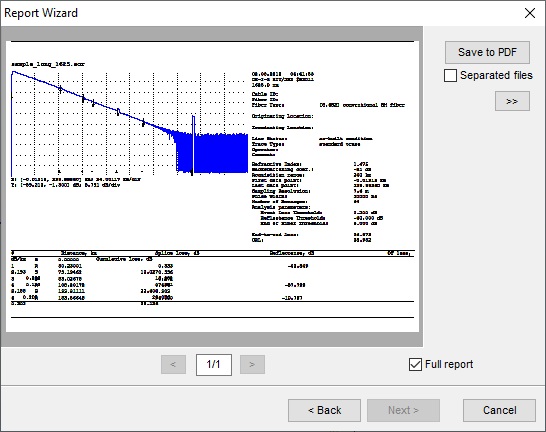546x432 pixels.
Task: Click the Save to PDF button
Action: [487, 52]
